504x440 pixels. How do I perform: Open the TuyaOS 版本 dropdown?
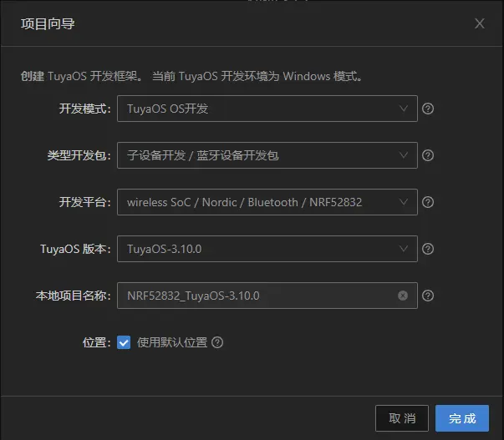pos(267,249)
